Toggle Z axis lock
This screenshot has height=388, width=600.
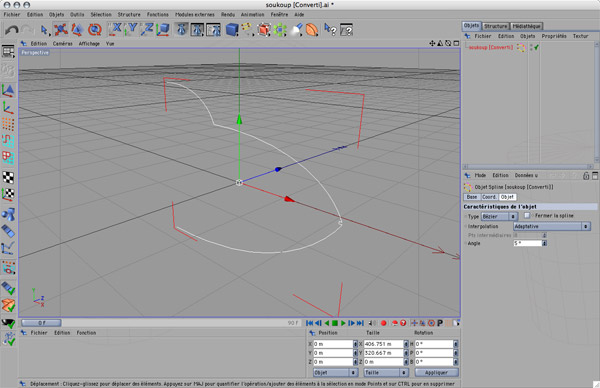147,29
